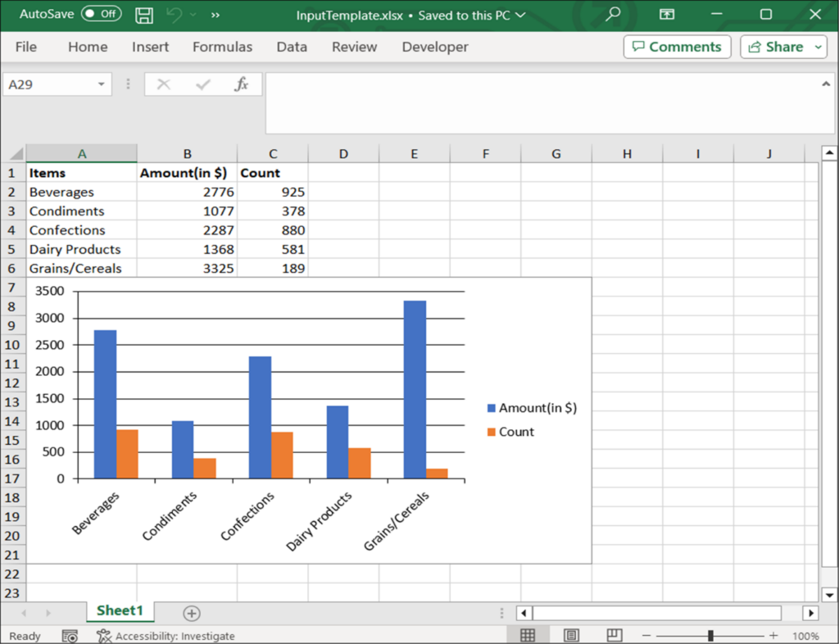
Task: Click the Enter checkmark formula icon
Action: [x=203, y=84]
